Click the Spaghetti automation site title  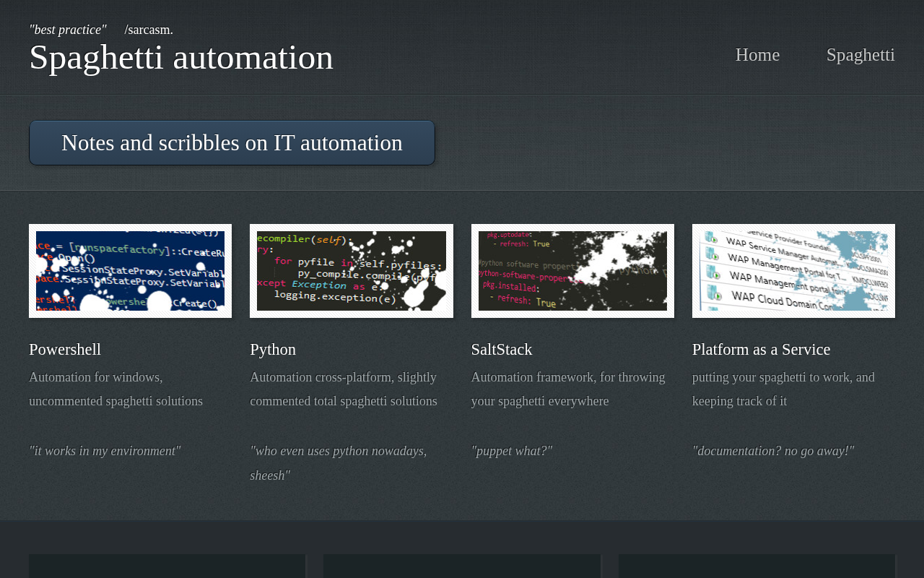click(x=181, y=57)
